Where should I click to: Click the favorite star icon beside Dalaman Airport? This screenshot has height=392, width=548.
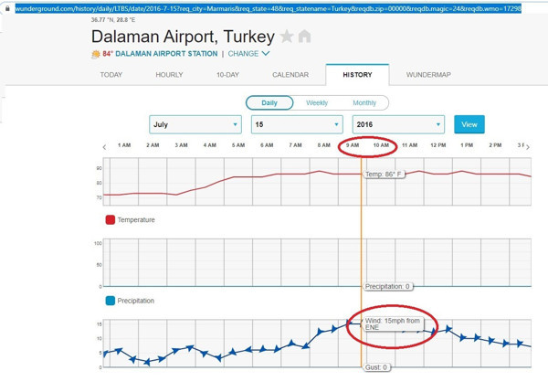pos(287,37)
